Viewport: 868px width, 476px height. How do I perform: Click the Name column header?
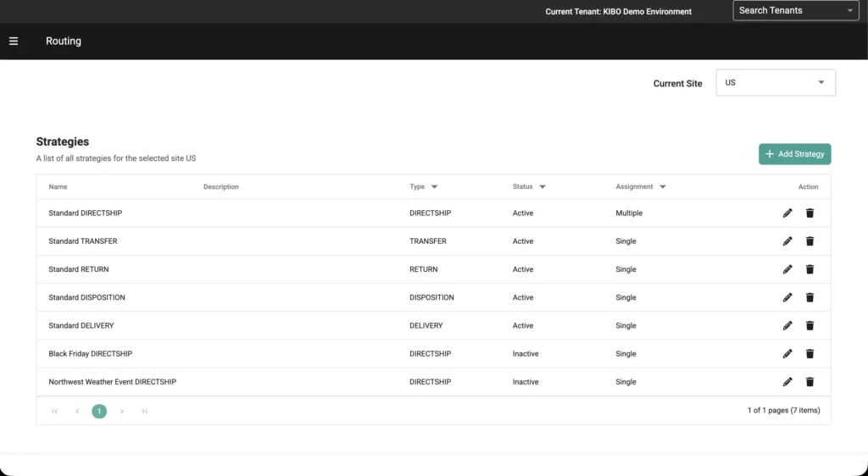[x=58, y=187]
